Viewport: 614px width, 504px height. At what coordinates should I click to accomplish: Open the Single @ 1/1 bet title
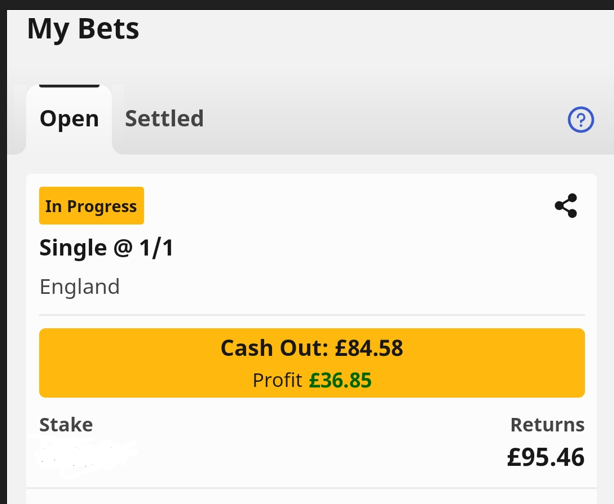[106, 248]
